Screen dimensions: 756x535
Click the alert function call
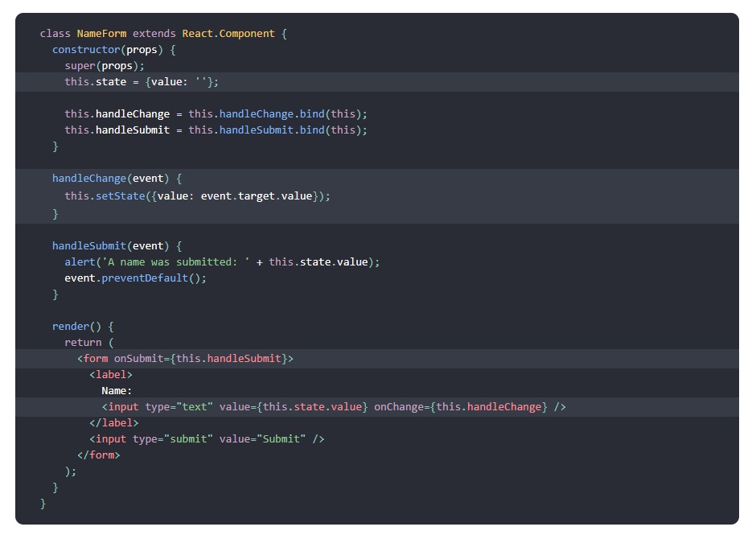(80, 262)
